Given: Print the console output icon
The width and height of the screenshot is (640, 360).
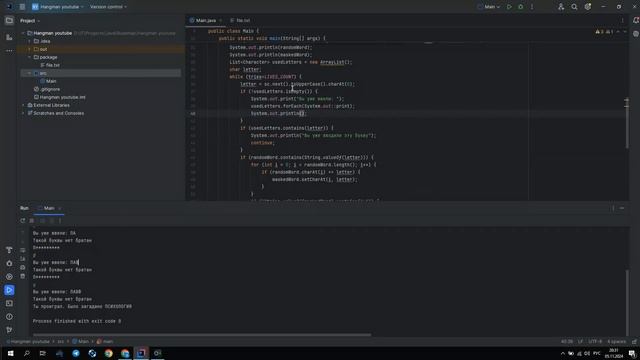Looking at the screenshot, I should pyautogui.click(x=22, y=268).
